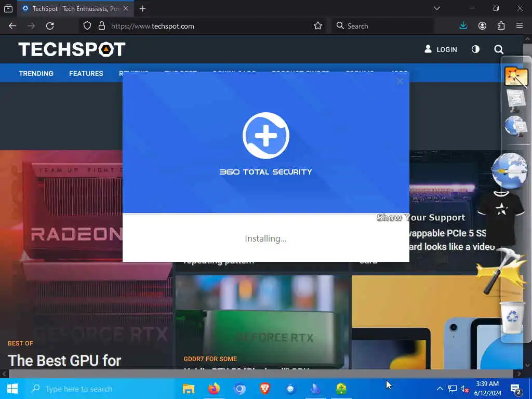Click the Firefox Search box
The image size is (532, 399).
[382, 26]
